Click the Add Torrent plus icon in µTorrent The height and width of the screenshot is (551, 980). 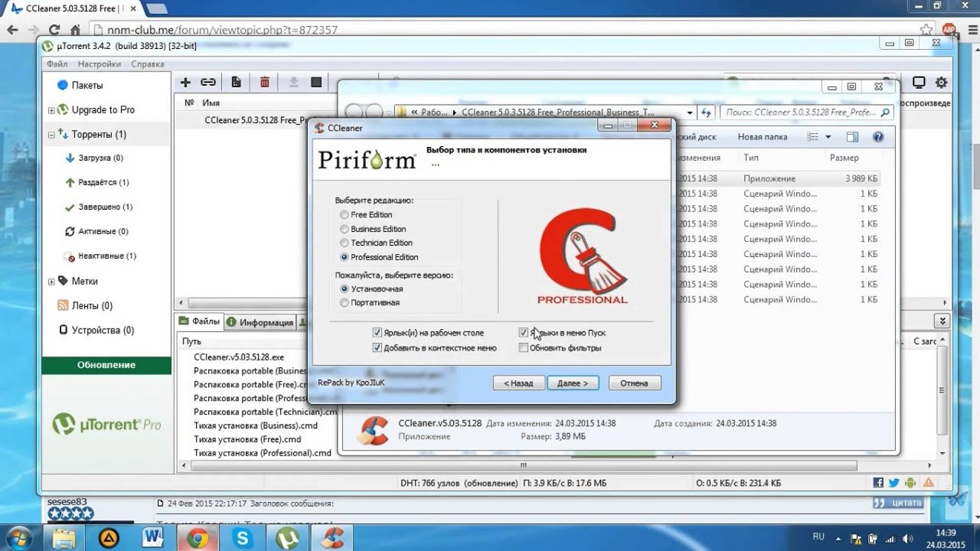coord(185,82)
